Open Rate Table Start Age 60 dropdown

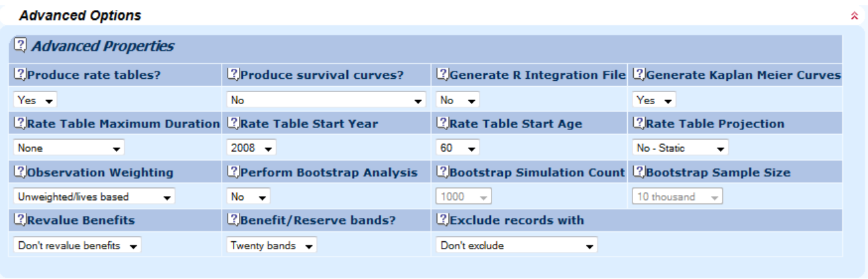point(458,149)
